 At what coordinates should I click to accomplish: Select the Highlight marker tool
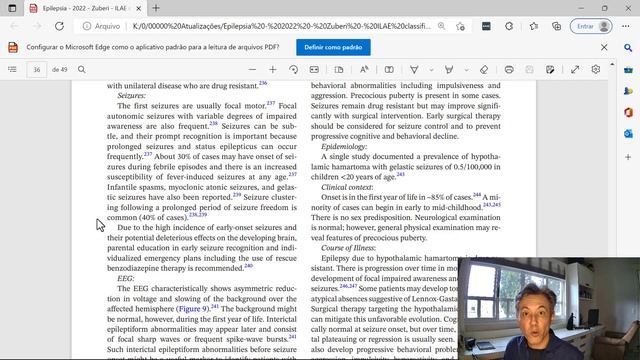click(x=449, y=70)
